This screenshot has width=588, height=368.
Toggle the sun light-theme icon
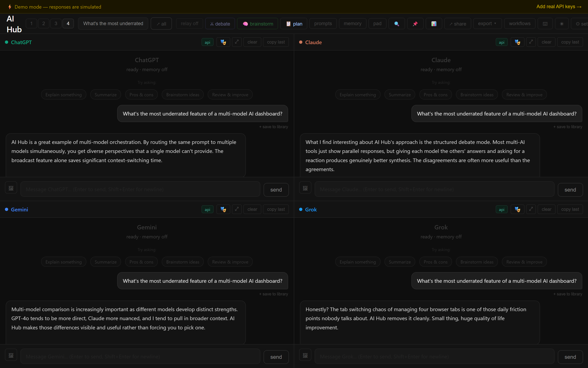click(561, 24)
